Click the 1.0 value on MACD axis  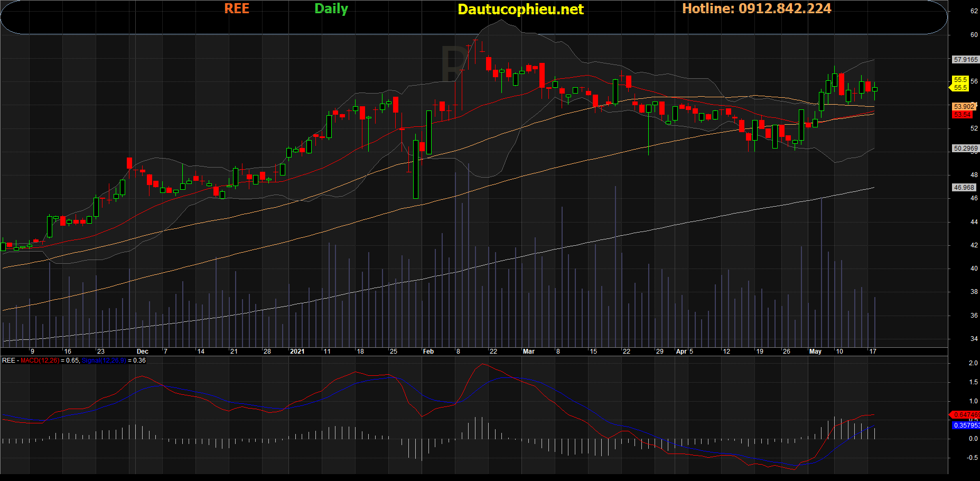973,401
